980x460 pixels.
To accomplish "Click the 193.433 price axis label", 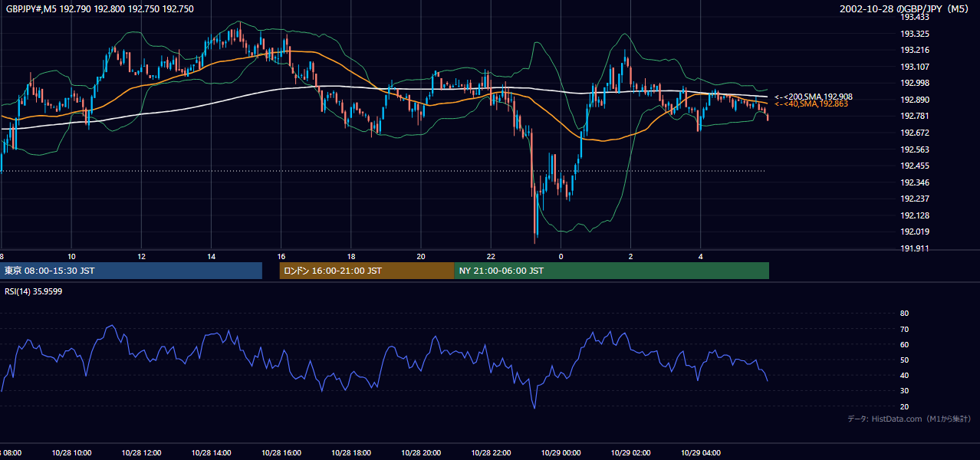I will coord(914,17).
